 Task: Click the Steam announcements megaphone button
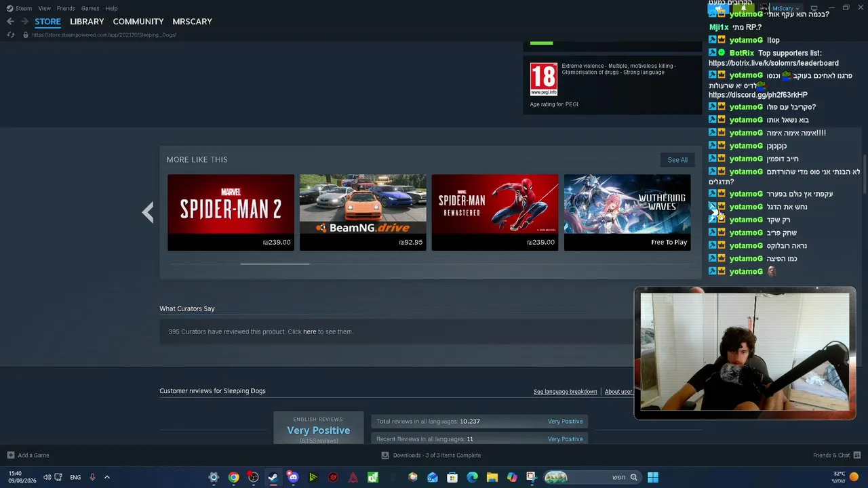click(719, 8)
